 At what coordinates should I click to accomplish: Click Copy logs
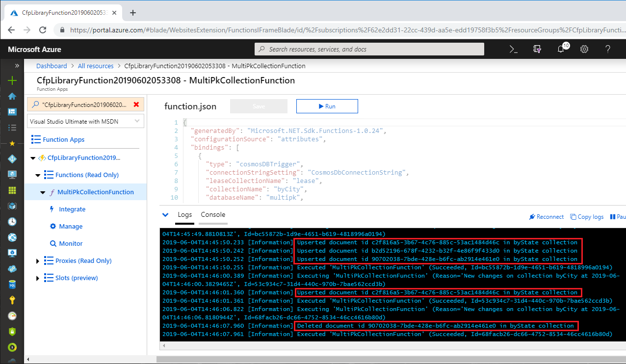click(x=587, y=217)
